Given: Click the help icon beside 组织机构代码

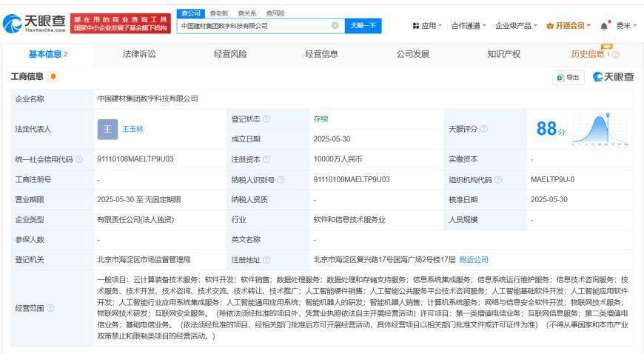Looking at the screenshot, I should click(498, 180).
